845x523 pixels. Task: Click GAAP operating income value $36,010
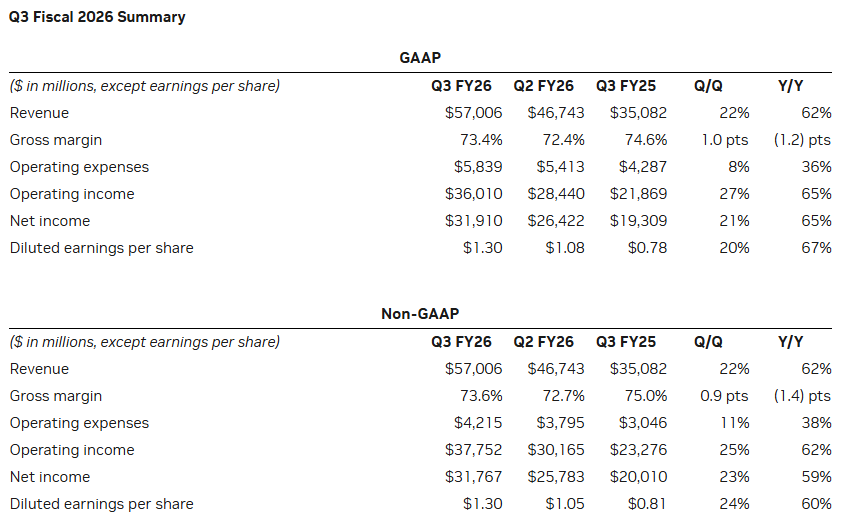(474, 194)
